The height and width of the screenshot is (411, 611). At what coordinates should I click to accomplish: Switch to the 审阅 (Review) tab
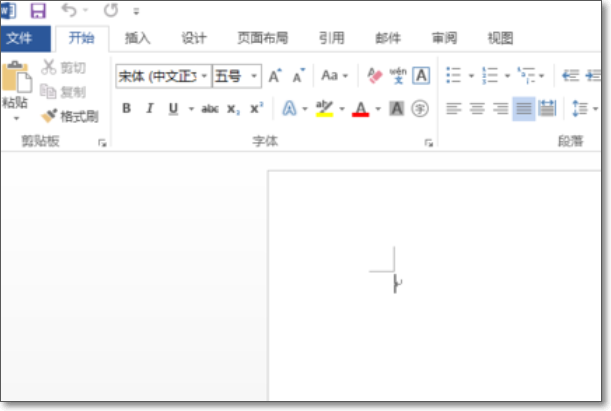coord(444,38)
